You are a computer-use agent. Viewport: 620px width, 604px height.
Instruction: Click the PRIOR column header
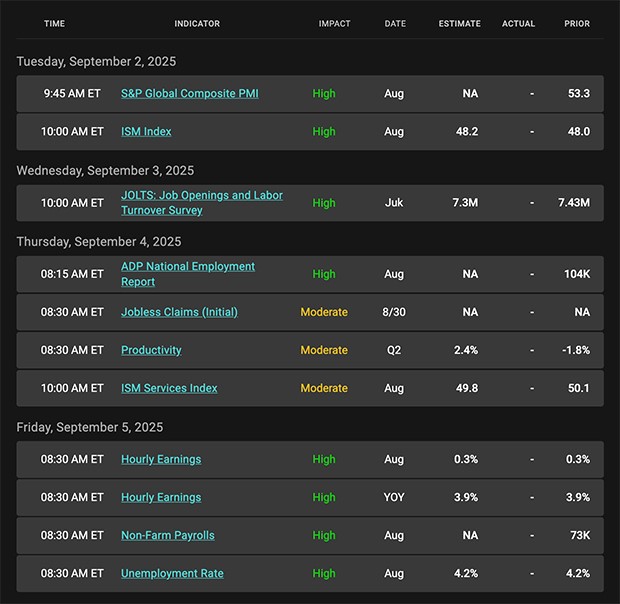tap(577, 24)
